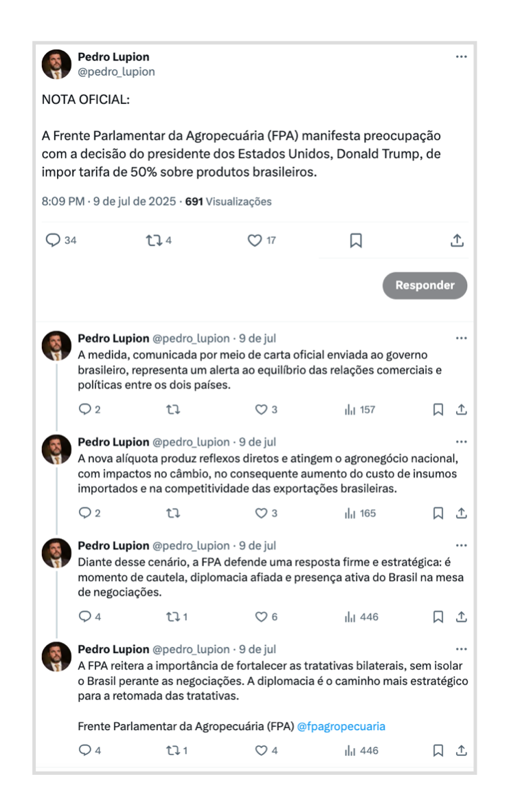The width and height of the screenshot is (507, 812).
Task: Open more options on 'Diante desse cenário' reply
Action: click(462, 545)
